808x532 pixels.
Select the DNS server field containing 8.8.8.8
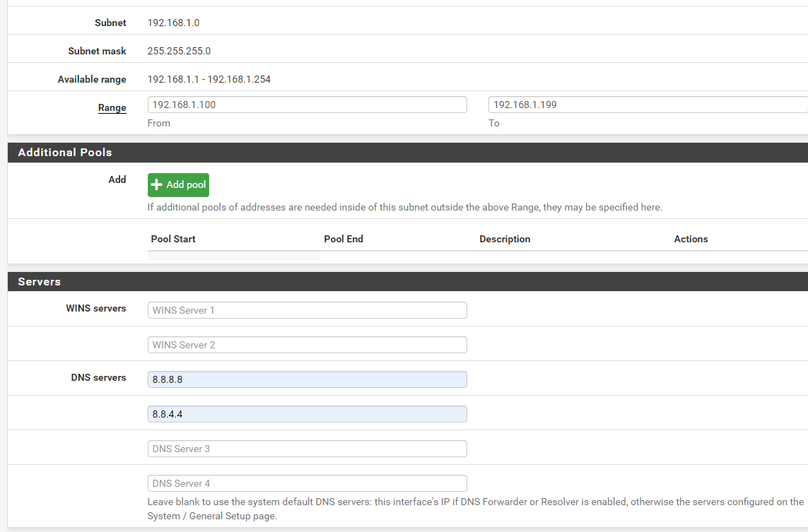click(307, 379)
